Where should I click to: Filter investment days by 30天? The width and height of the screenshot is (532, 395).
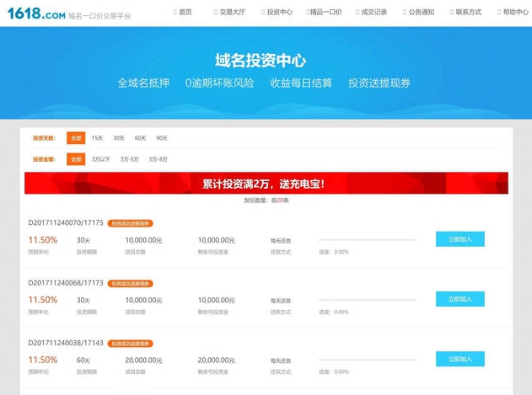[119, 138]
